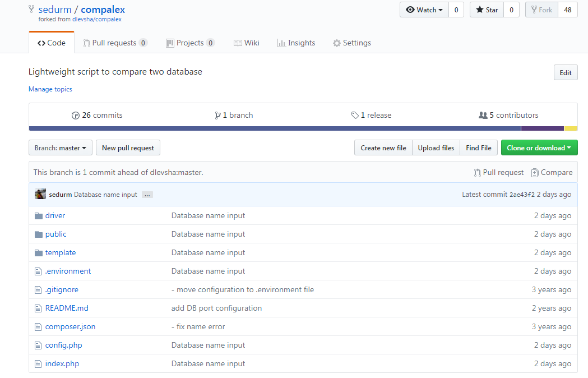Click Edit description button

tap(566, 72)
